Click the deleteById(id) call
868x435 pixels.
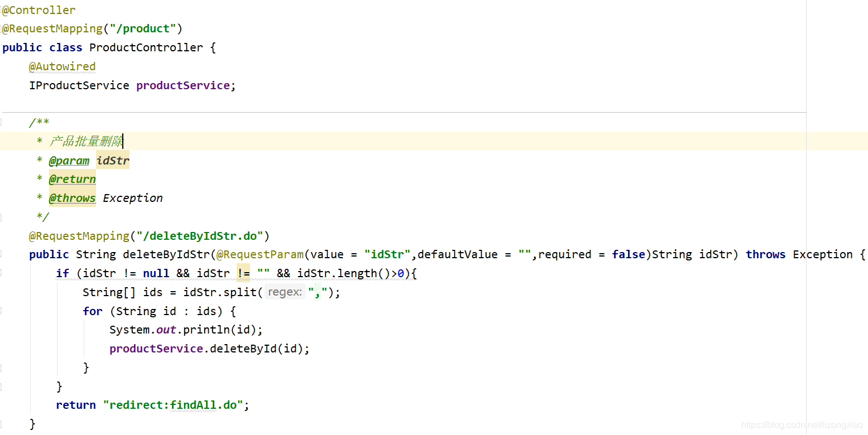pyautogui.click(x=257, y=349)
